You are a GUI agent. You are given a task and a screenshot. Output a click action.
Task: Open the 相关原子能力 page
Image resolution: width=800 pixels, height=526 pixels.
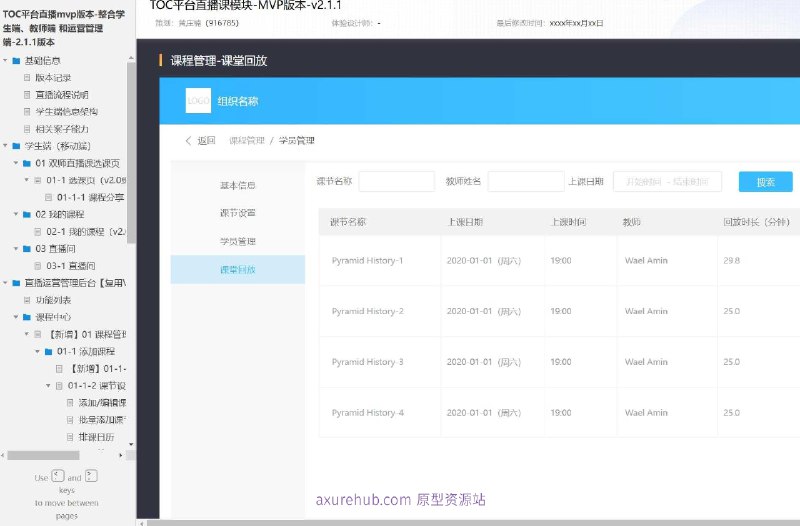tap(62, 129)
